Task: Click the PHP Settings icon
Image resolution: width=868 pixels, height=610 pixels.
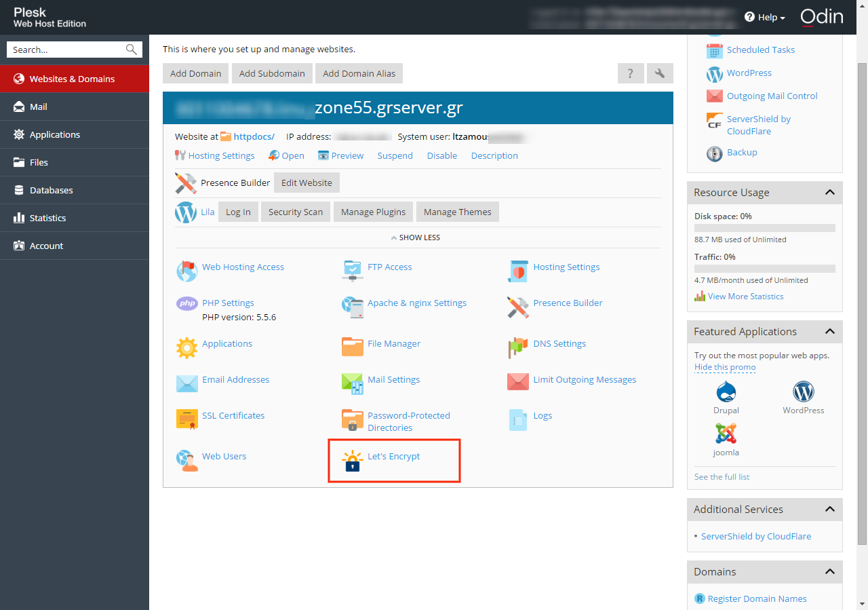Action: [x=186, y=303]
